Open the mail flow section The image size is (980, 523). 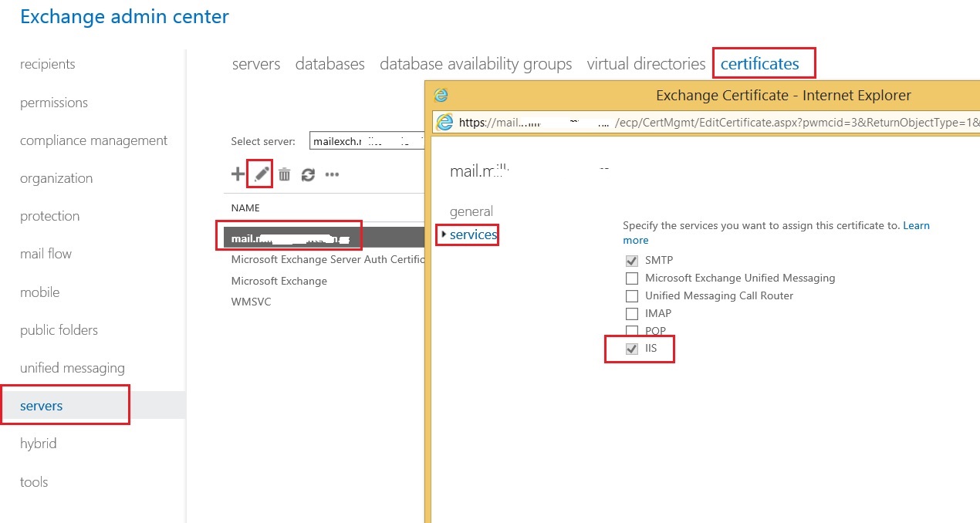click(x=46, y=253)
